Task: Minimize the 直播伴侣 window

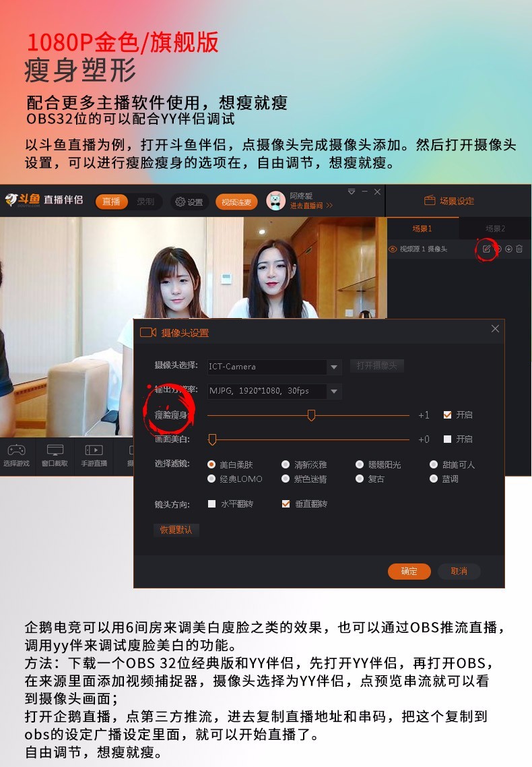Action: (364, 191)
